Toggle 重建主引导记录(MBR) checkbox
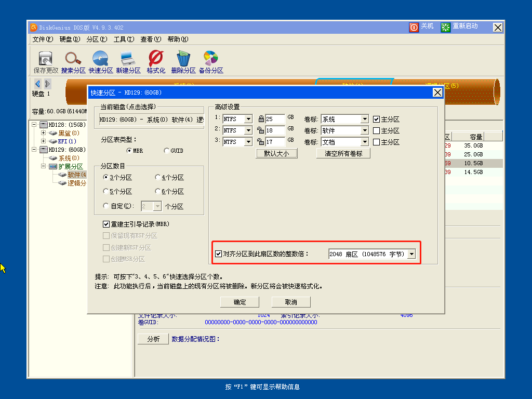The image size is (532, 399). pyautogui.click(x=106, y=224)
